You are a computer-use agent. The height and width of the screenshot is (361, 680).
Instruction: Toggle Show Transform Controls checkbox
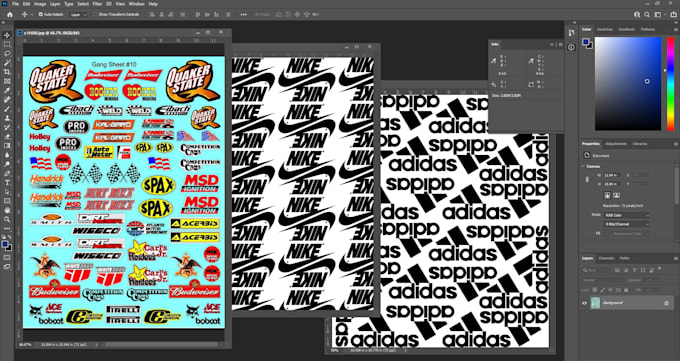pos(96,14)
